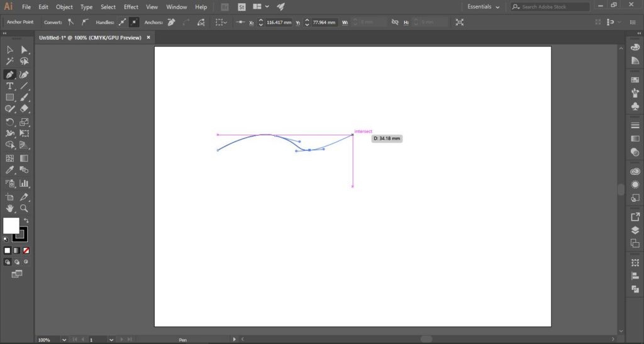The height and width of the screenshot is (344, 644).
Task: Select the Gradient tool
Action: (x=24, y=158)
